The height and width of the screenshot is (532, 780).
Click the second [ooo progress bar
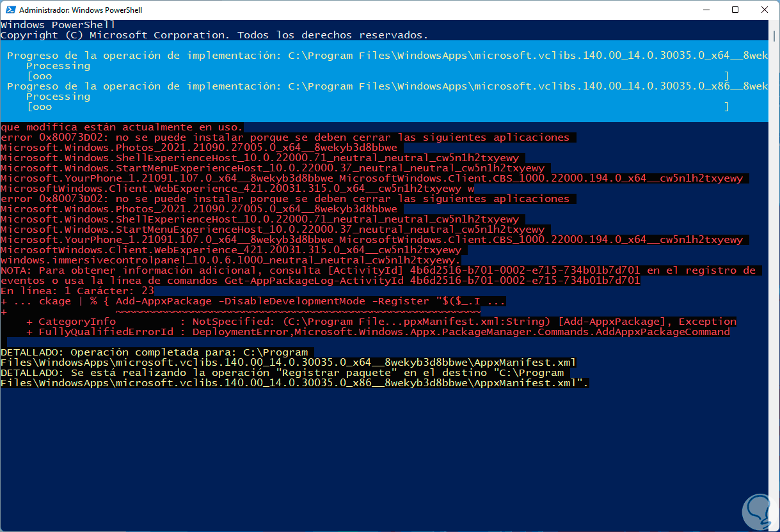point(378,107)
